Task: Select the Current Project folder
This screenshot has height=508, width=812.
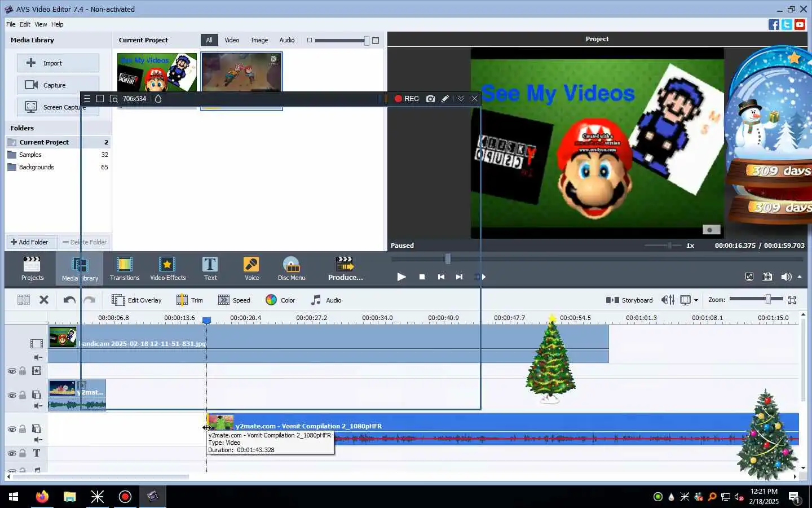Action: coord(58,142)
